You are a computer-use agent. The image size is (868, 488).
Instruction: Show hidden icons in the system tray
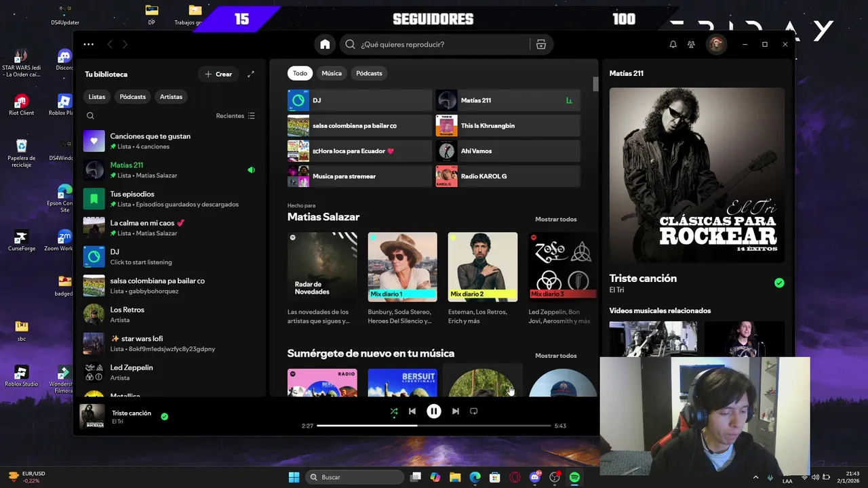point(756,477)
